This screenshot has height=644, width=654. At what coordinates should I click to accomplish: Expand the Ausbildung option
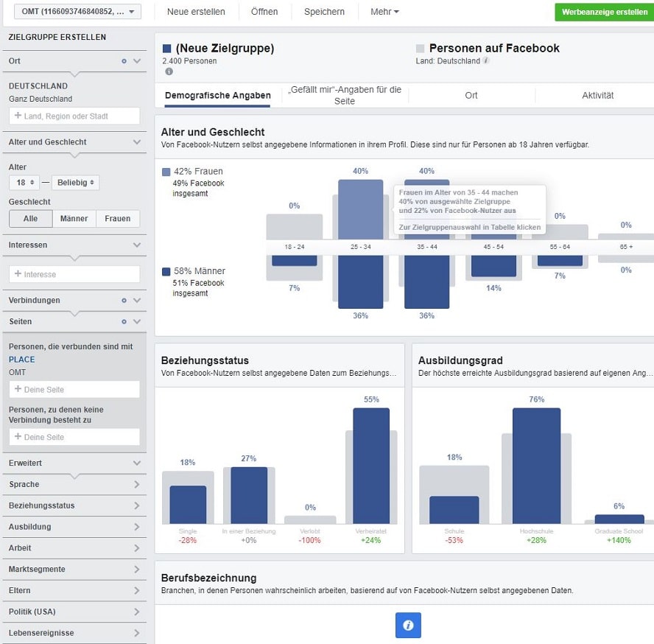(x=74, y=527)
